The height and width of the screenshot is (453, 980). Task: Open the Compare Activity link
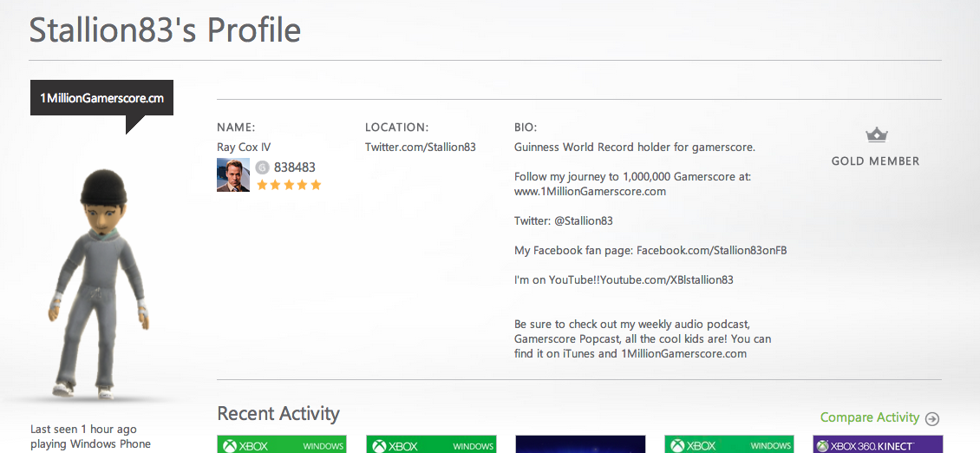[870, 417]
